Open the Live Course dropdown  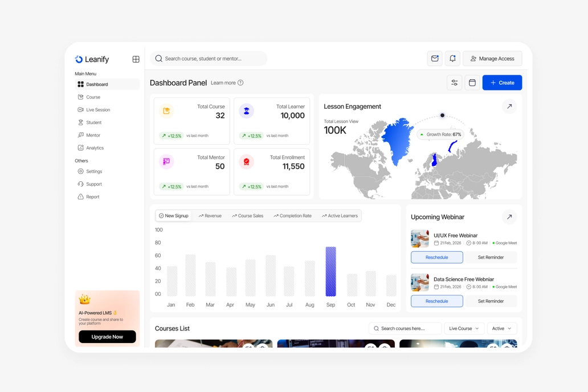(464, 329)
